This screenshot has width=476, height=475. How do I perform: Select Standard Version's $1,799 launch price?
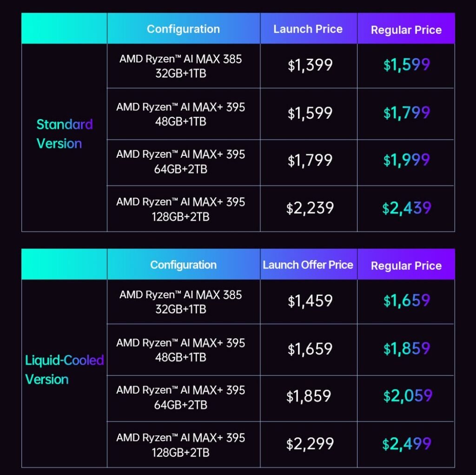pos(310,160)
